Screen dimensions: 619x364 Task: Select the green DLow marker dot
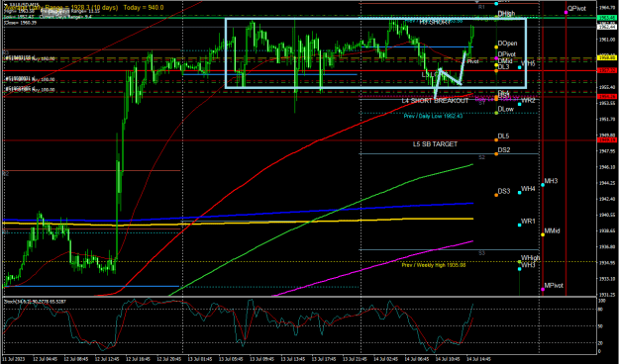click(496, 113)
